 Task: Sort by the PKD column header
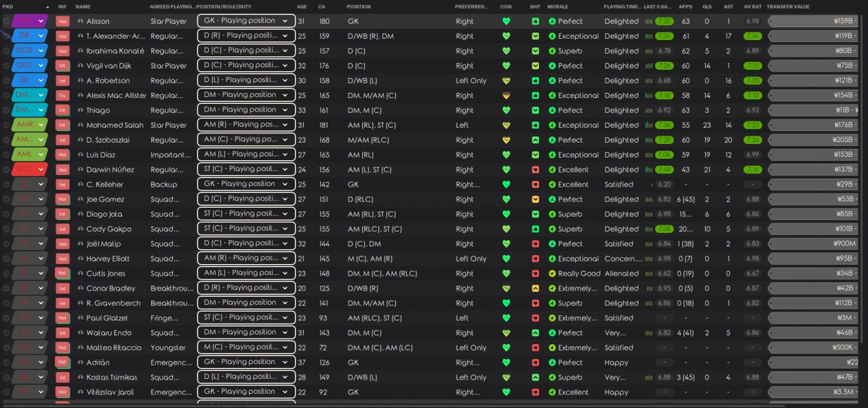pyautogui.click(x=7, y=6)
